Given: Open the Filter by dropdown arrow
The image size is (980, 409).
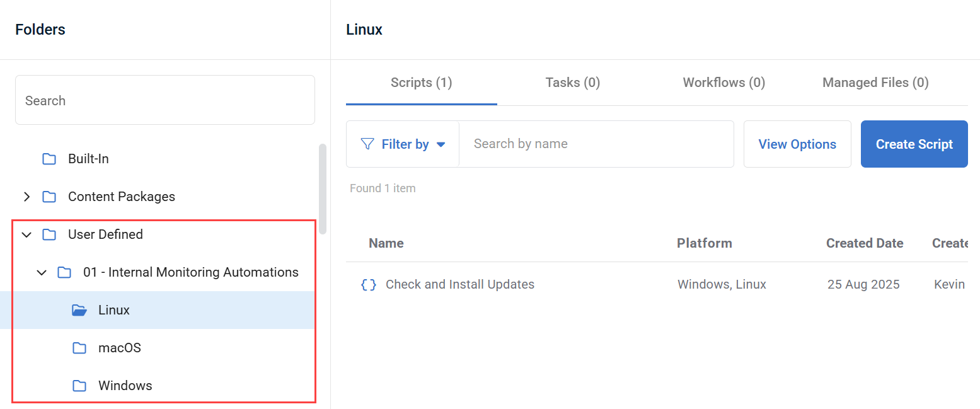Looking at the screenshot, I should 441,144.
